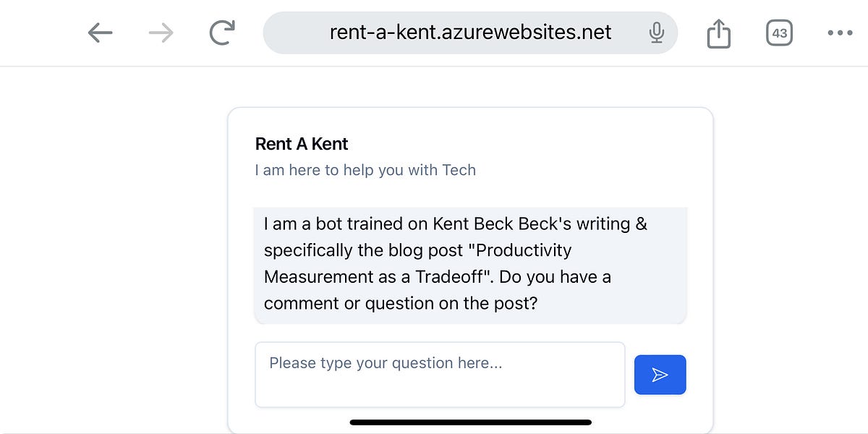Screen dimensions: 868x434
Task: Tap the Rent A Kent heading
Action: [301, 144]
